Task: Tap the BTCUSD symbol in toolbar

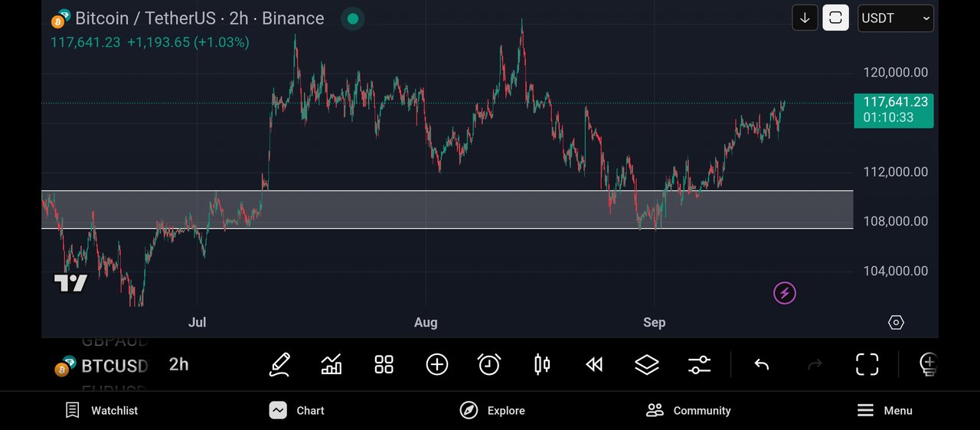Action: coord(114,366)
